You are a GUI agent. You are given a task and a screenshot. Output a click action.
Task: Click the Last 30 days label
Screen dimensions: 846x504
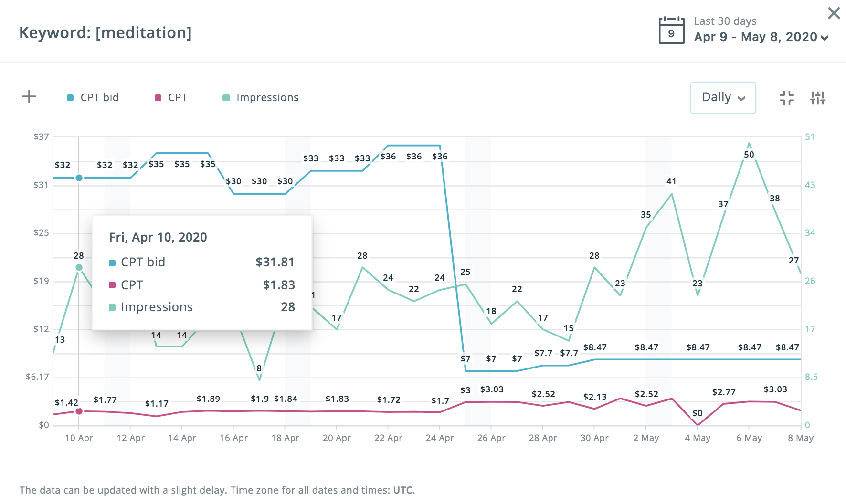(724, 21)
